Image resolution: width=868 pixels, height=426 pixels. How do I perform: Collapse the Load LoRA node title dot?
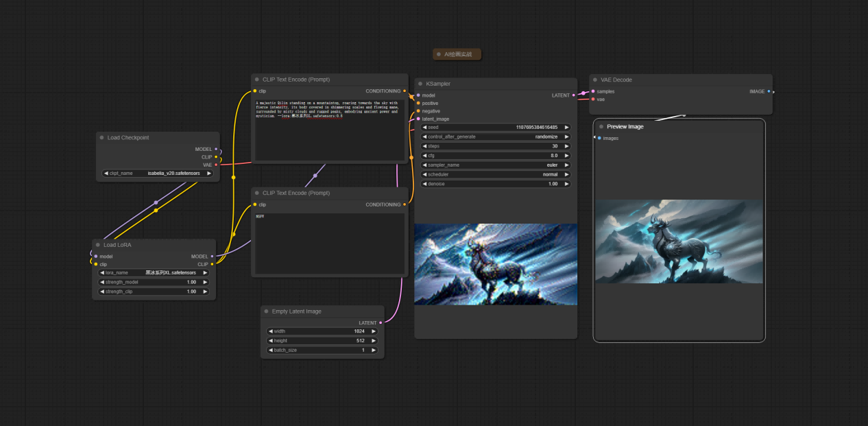[97, 245]
